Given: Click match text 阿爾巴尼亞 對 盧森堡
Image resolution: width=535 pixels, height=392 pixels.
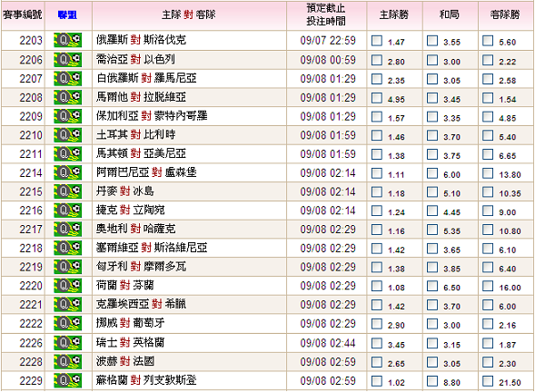Looking at the screenshot, I should pos(146,172).
